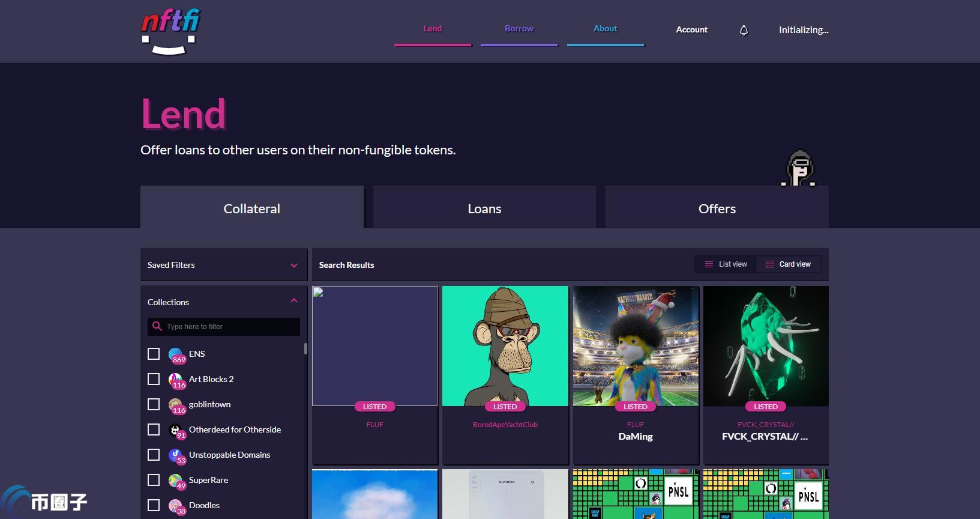Click the Card view grid icon
The height and width of the screenshot is (519, 980).
770,264
